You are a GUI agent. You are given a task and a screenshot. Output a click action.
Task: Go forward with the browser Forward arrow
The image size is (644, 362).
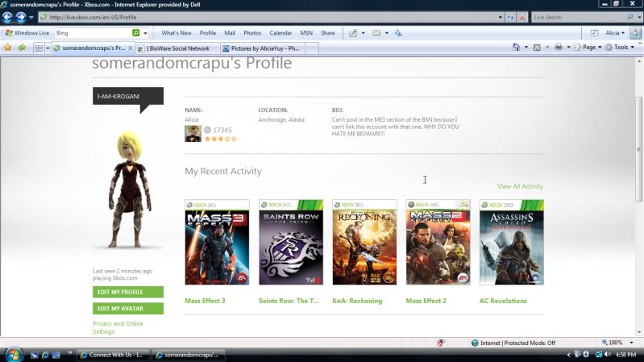pos(20,17)
